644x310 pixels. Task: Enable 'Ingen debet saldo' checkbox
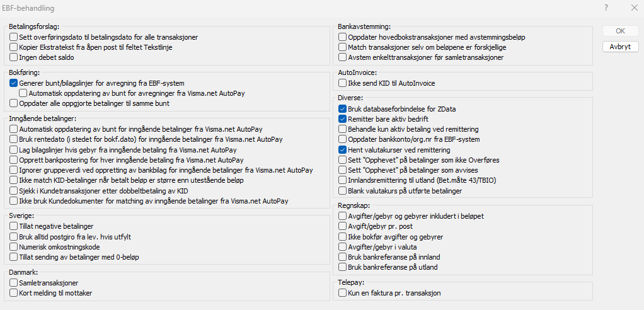(14, 57)
